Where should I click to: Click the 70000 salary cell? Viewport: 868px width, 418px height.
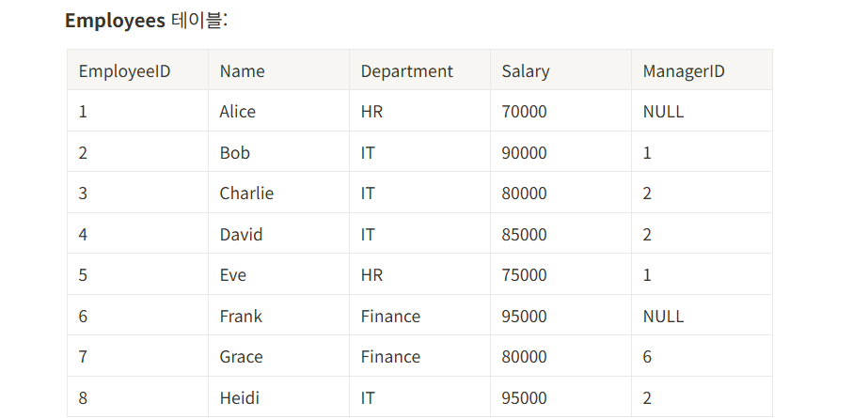[524, 112]
